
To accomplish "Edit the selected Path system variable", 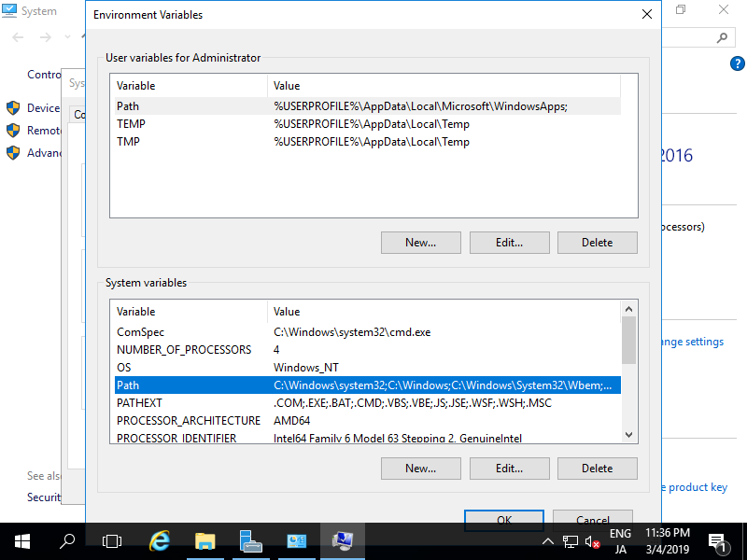I will click(509, 468).
